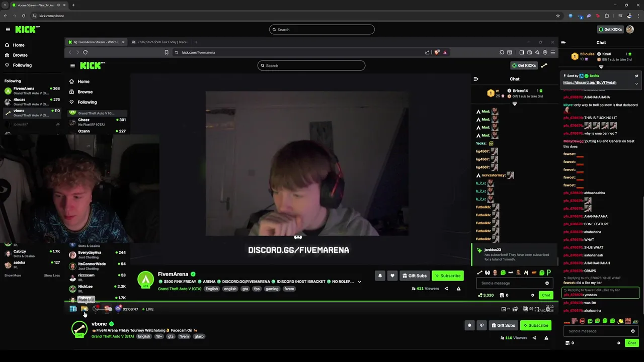Reload the outer browser page
The width and height of the screenshot is (644, 362).
tap(23, 16)
